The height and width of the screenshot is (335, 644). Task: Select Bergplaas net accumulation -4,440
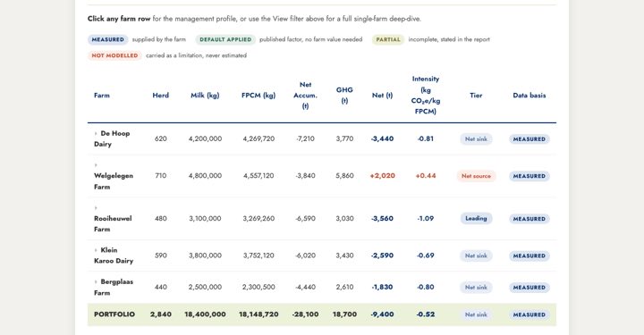305,287
